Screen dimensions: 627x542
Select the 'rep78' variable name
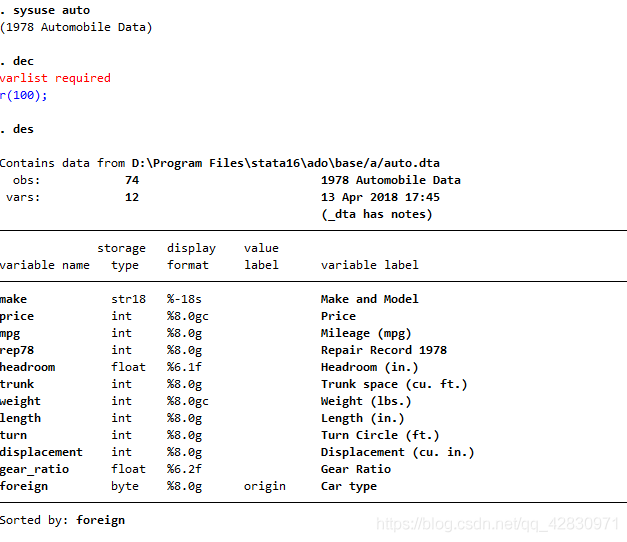(17, 350)
